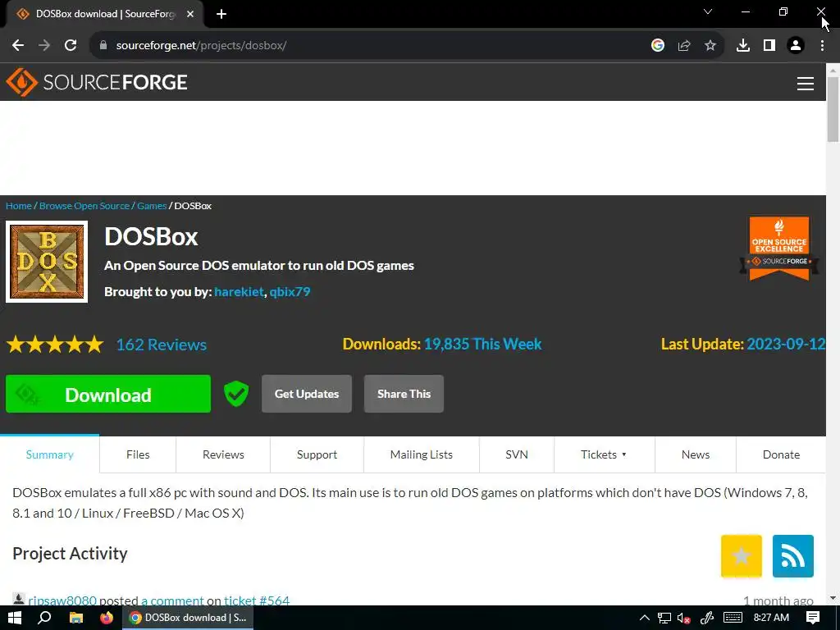Image resolution: width=840 pixels, height=630 pixels.
Task: Open ticket #564 link
Action: click(x=257, y=600)
